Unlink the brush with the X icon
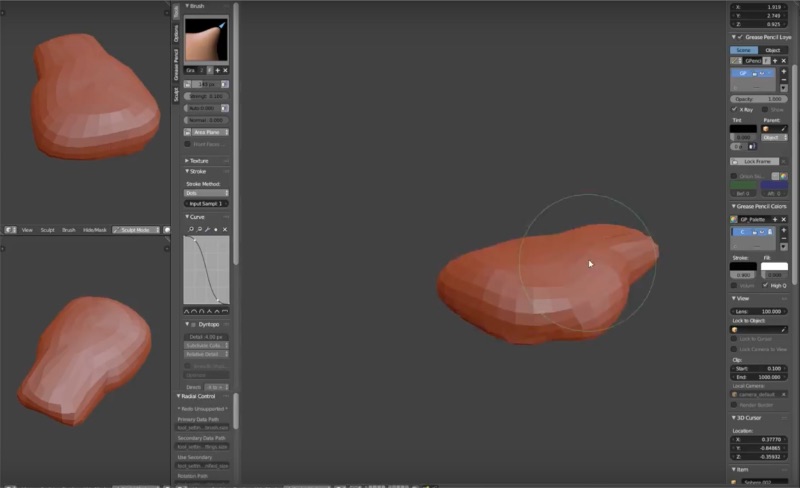 [225, 70]
